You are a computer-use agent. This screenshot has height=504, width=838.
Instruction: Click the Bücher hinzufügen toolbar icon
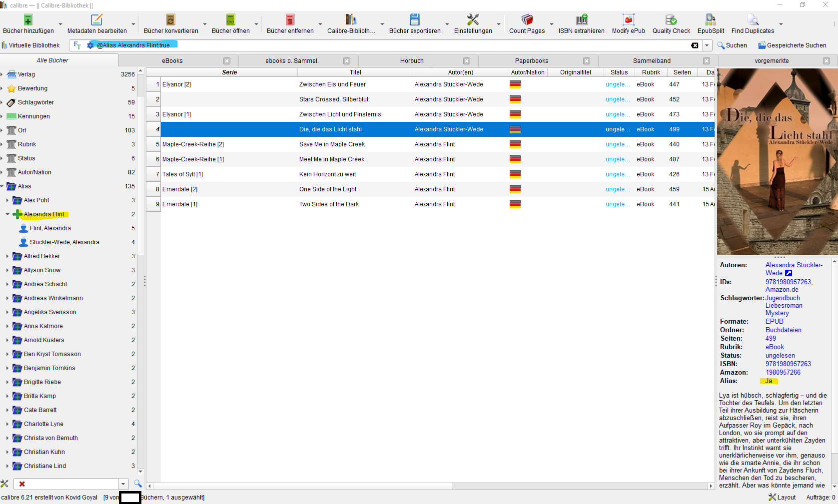tap(28, 20)
